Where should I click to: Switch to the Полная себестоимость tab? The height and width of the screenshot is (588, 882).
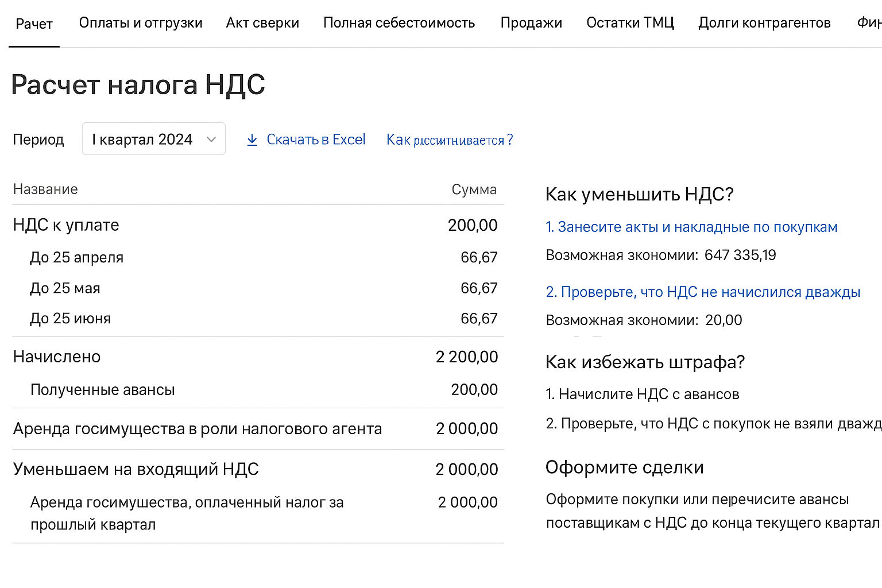tap(399, 23)
